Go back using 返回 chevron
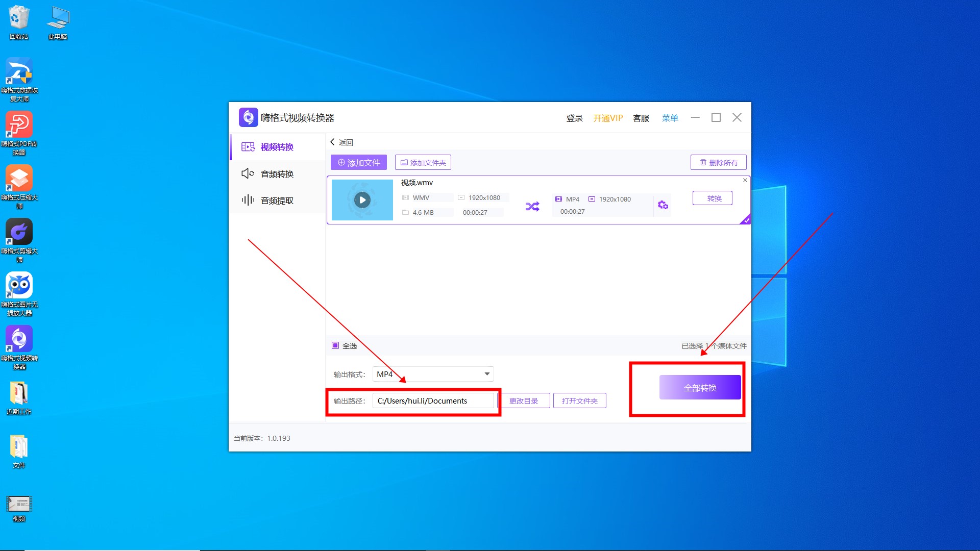Viewport: 980px width, 551px height. 333,142
